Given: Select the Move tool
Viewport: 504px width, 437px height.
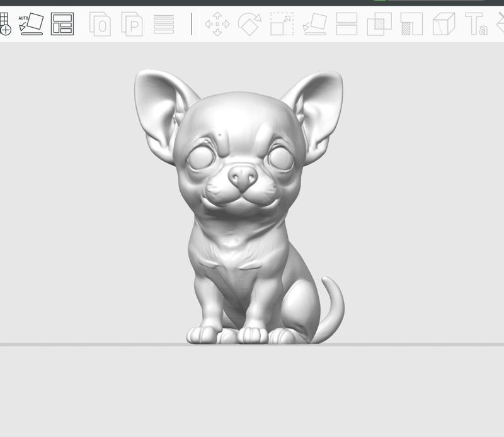Looking at the screenshot, I should 217,24.
